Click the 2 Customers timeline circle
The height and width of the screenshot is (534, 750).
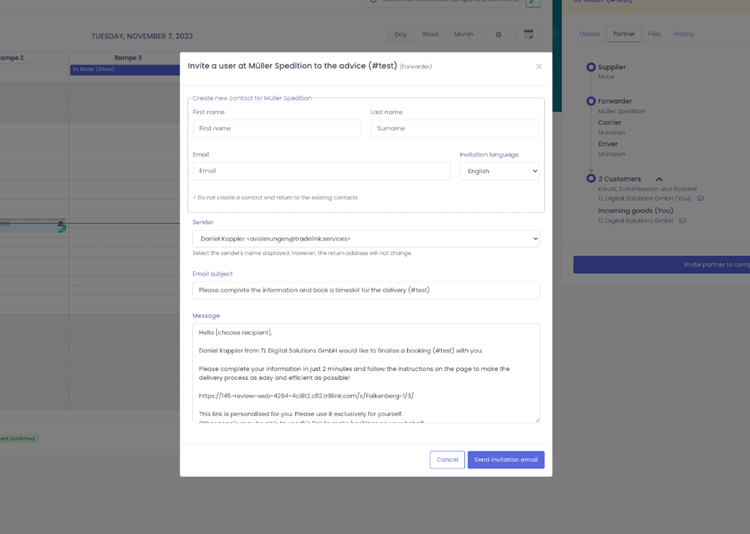click(x=591, y=179)
